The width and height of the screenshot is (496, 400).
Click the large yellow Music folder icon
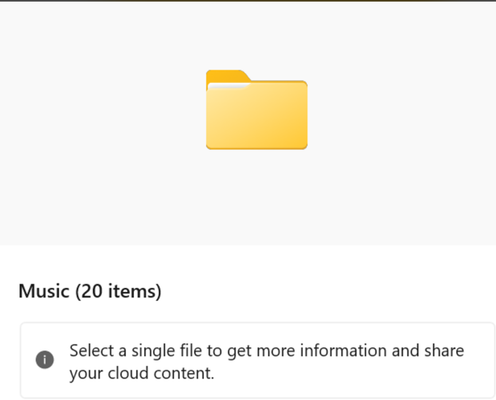tap(257, 110)
